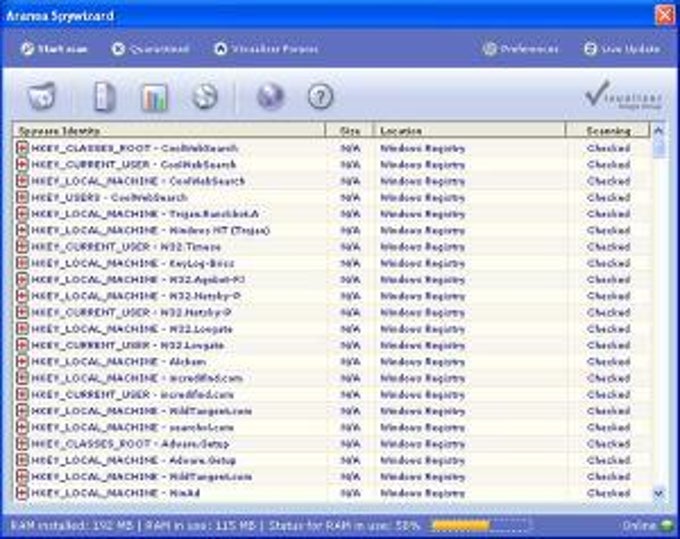Click the purple globe toolbar icon
The width and height of the screenshot is (680, 539).
(270, 96)
